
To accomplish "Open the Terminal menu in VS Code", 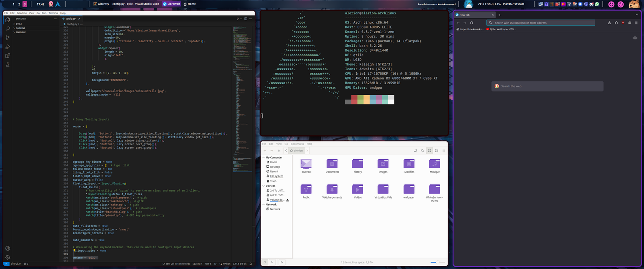I will coord(53,13).
